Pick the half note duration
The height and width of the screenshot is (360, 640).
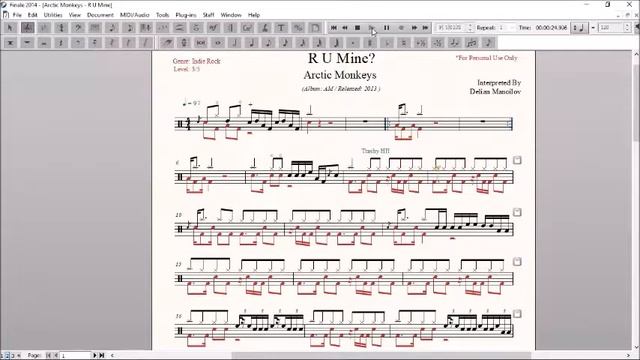(234, 42)
